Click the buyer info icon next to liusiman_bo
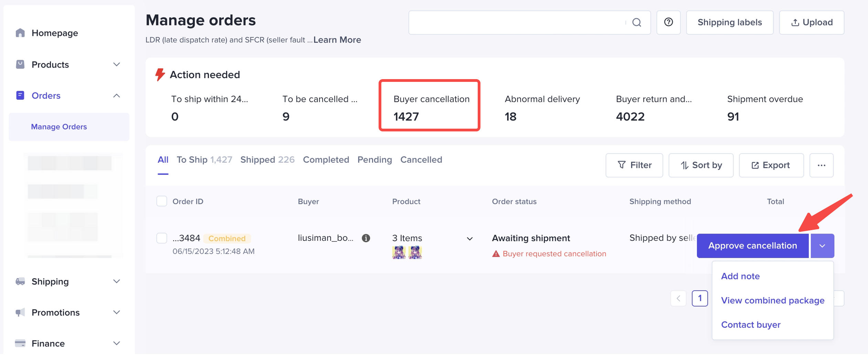The image size is (868, 355). [x=366, y=238]
